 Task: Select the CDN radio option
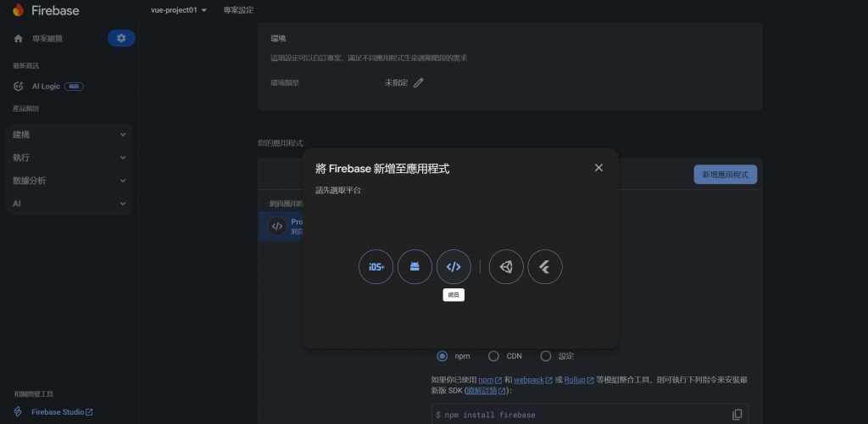pos(494,356)
